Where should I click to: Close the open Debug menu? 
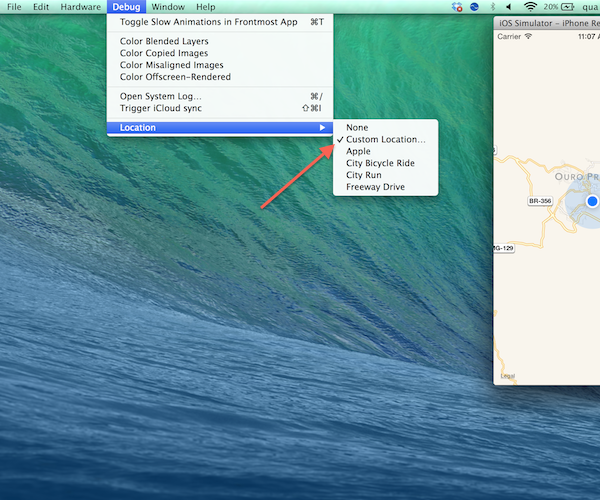(126, 7)
